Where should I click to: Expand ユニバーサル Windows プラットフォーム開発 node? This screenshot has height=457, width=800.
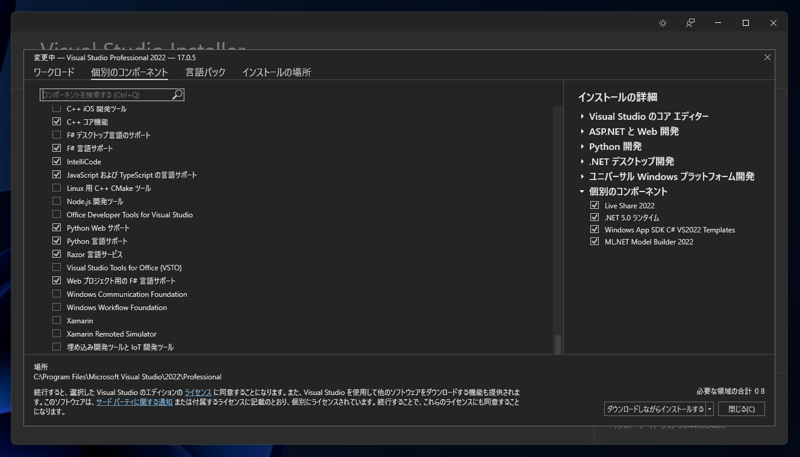582,176
